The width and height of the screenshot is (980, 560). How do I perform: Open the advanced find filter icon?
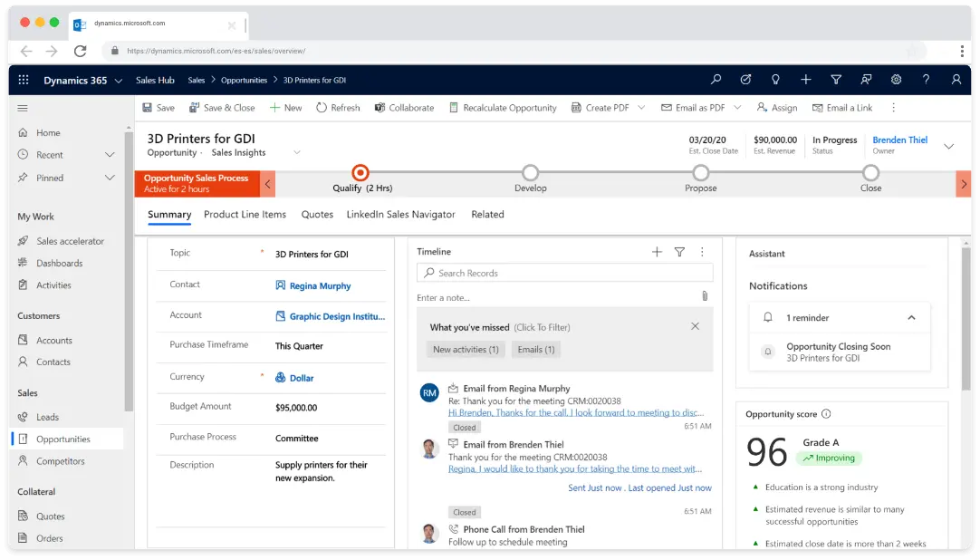pyautogui.click(x=836, y=80)
